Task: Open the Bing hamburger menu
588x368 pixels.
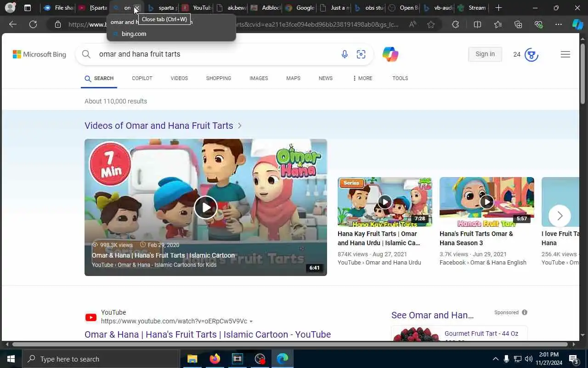Action: click(565, 54)
